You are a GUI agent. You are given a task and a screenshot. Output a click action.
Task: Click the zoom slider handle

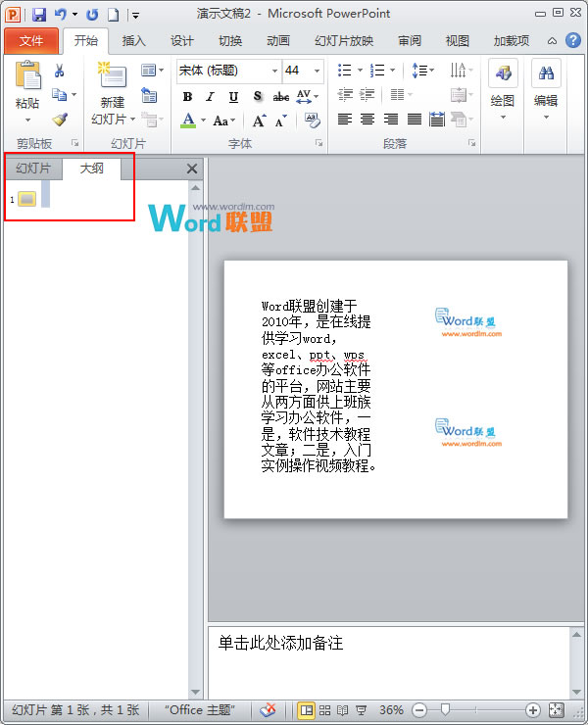point(445,709)
